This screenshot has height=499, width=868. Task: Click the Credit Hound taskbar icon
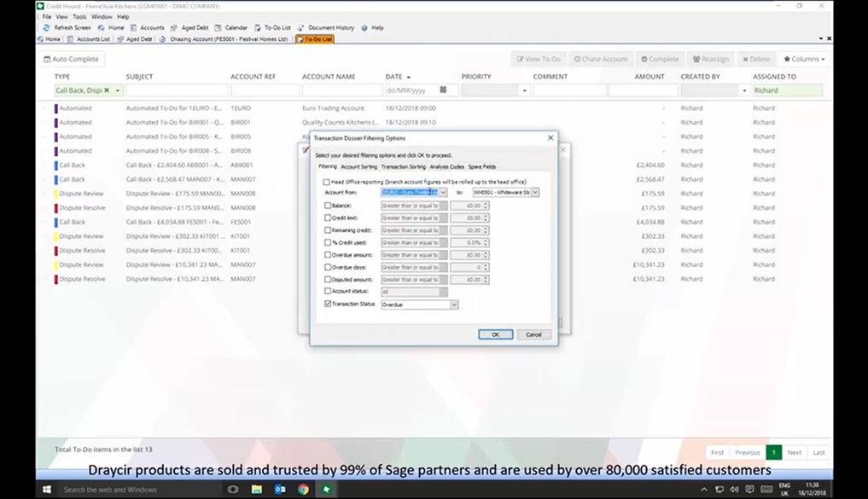(x=327, y=489)
